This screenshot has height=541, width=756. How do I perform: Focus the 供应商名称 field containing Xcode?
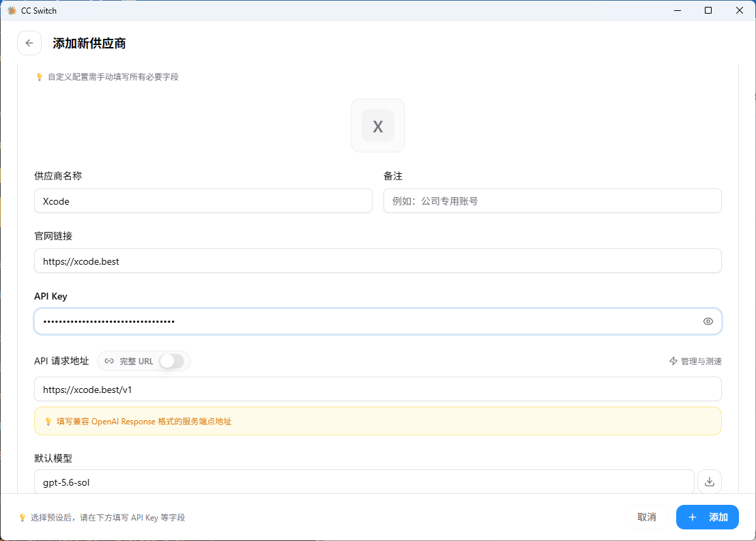[x=203, y=201]
